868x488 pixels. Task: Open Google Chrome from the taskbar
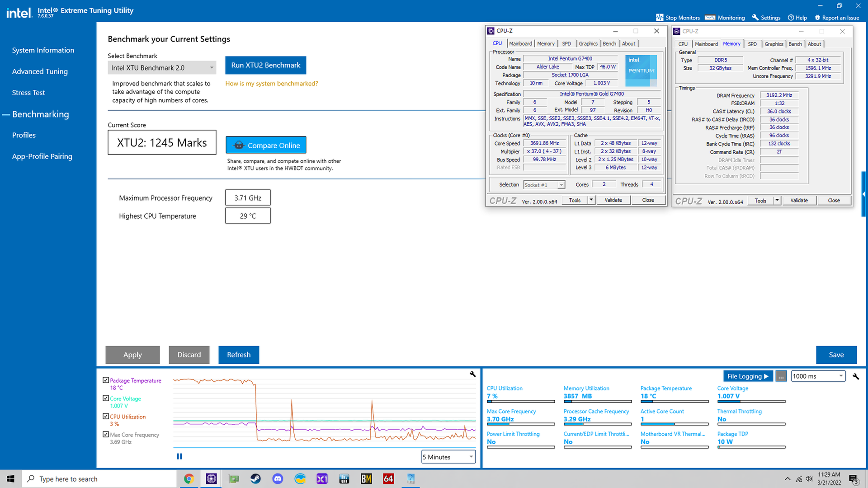pyautogui.click(x=189, y=479)
